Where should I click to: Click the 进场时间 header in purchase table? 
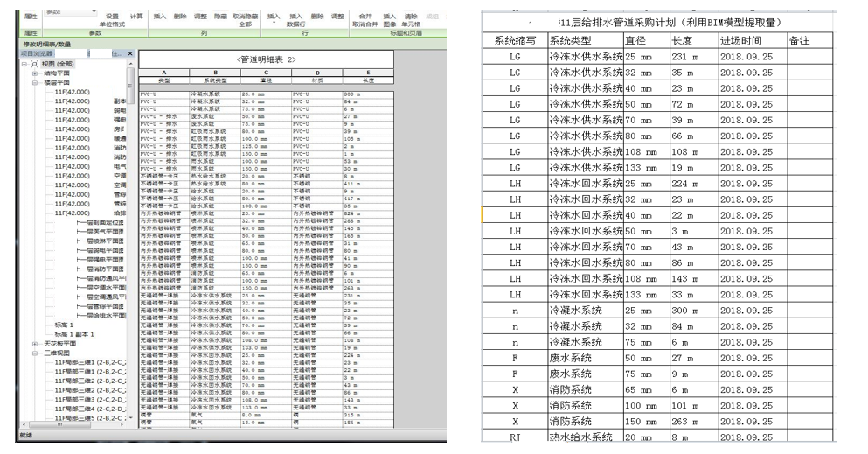click(753, 40)
